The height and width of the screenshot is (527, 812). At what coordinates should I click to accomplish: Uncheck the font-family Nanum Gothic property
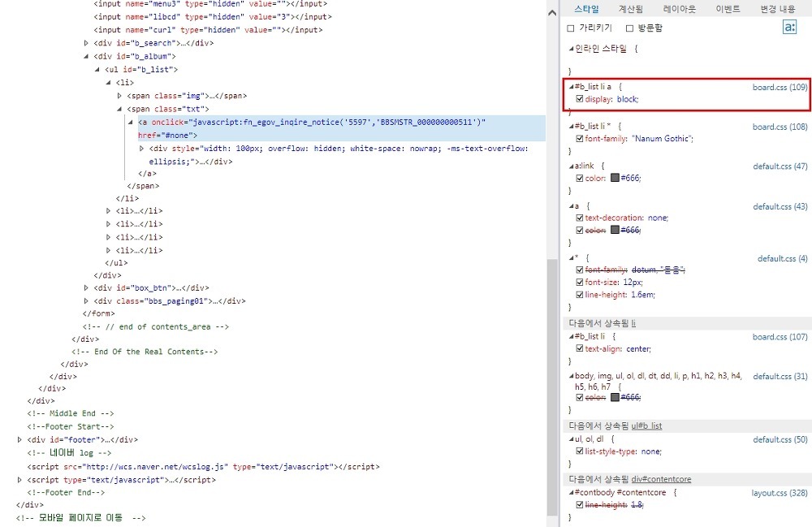point(580,138)
